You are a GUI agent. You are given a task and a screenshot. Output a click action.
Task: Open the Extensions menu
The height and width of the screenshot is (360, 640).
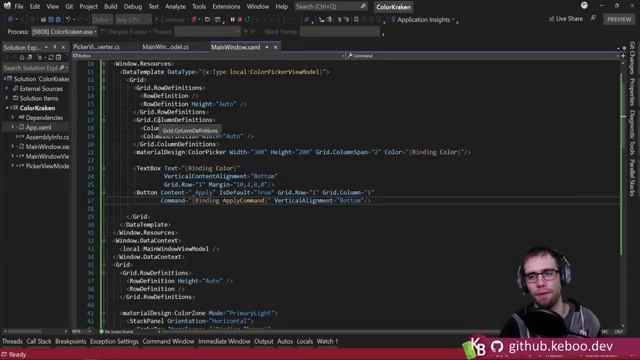pos(226,7)
